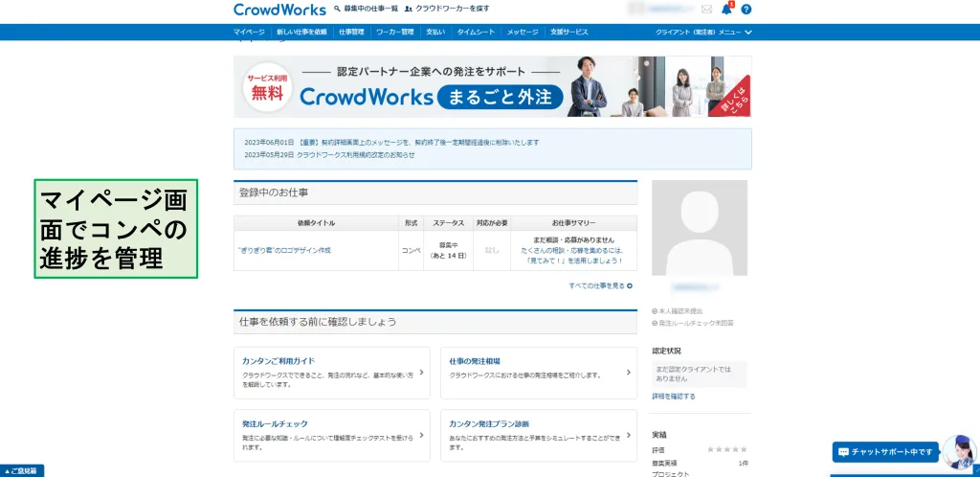The height and width of the screenshot is (477, 980).
Task: Open チャットサポート中です chat button
Action: click(x=885, y=452)
